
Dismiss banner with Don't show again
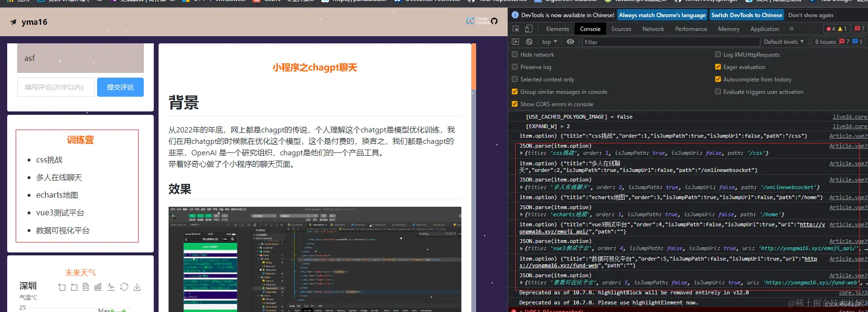click(811, 15)
